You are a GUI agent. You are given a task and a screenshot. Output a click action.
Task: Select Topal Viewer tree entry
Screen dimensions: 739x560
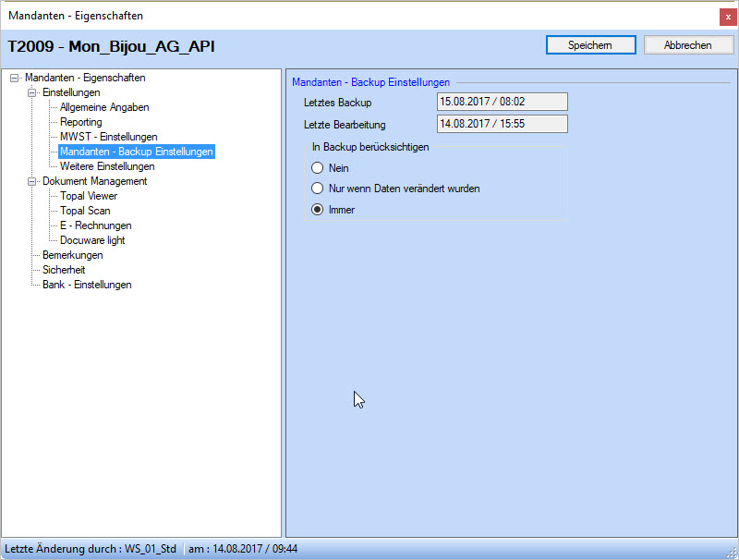[89, 196]
